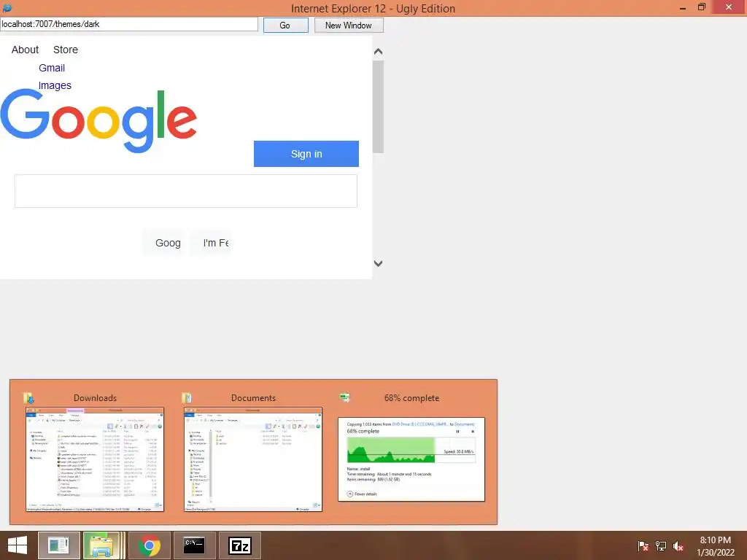Viewport: 747px width, 560px height.
Task: Click the network tray icon
Action: point(661,546)
